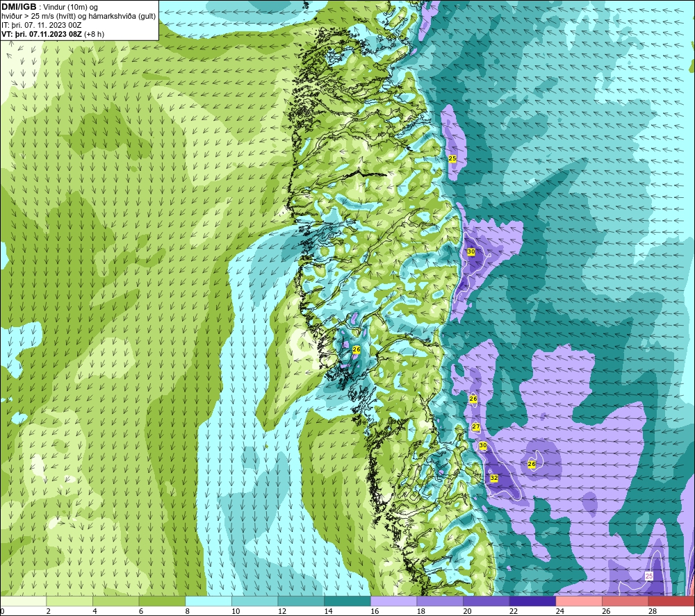The height and width of the screenshot is (616, 695).
Task: Pick the 16–18 m/s lavender legend swatch
Action: 393,601
